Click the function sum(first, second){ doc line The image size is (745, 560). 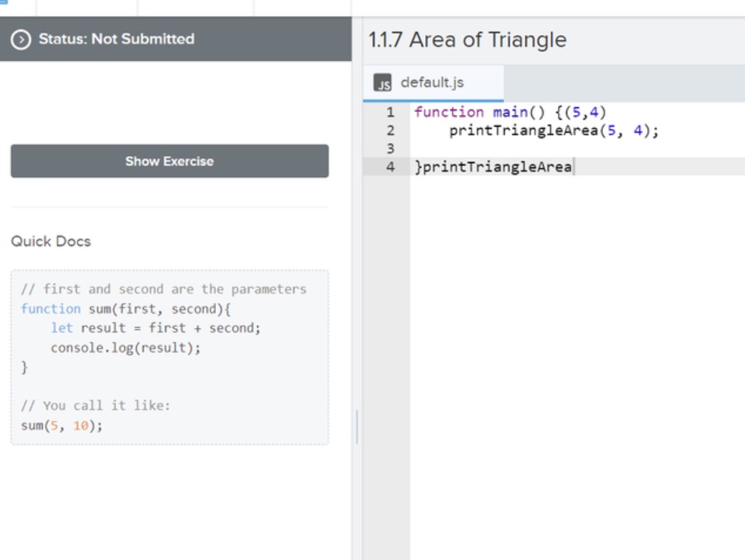(126, 308)
